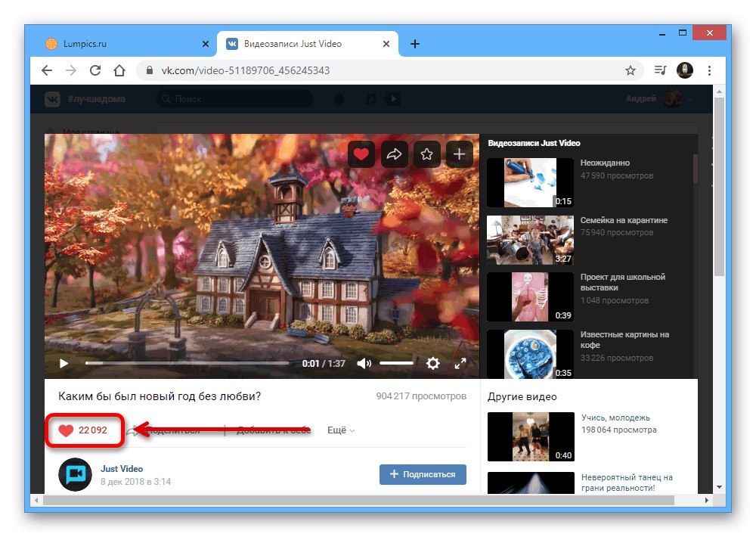
Task: Open the video settings gear
Action: 433,363
